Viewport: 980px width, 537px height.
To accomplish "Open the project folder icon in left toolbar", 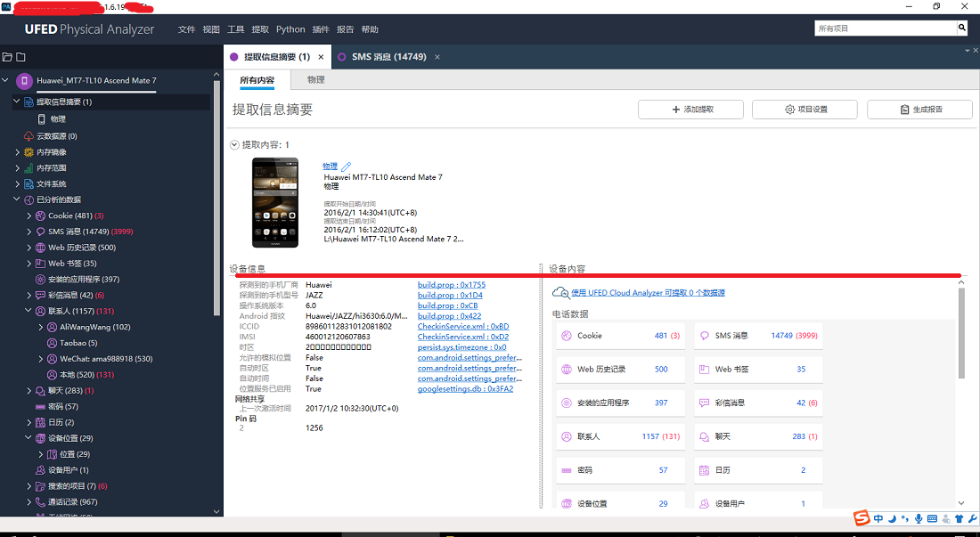I will click(x=7, y=57).
